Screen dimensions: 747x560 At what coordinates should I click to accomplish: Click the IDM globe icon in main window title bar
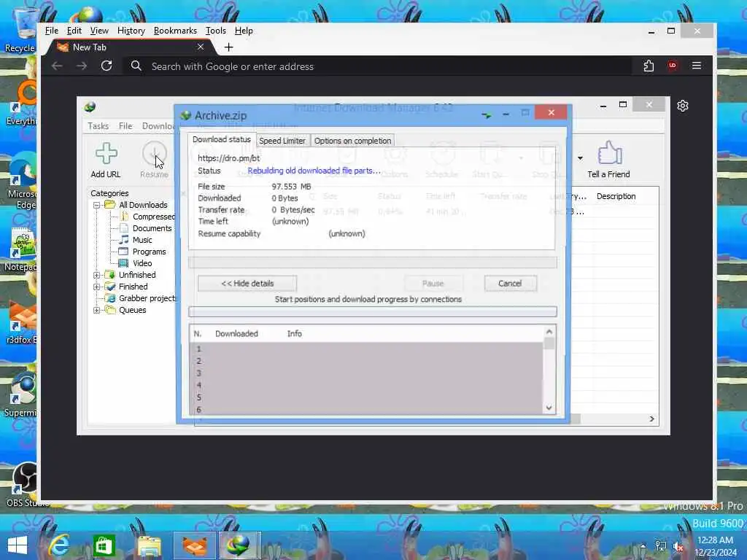click(x=90, y=106)
